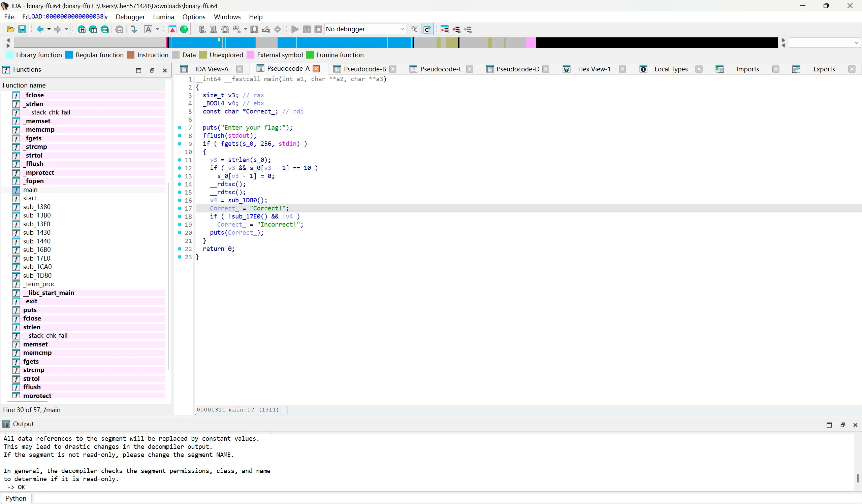Click the Open file folder icon
This screenshot has height=504, width=862.
coord(10,29)
